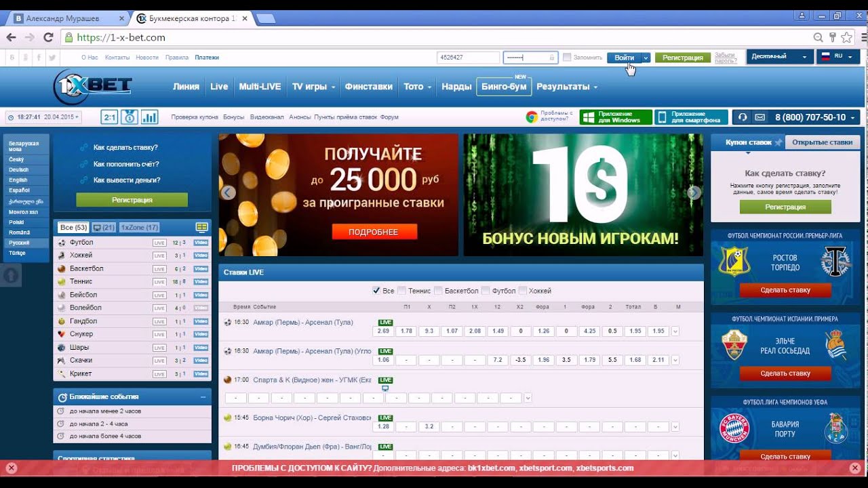Viewport: 868px width, 488px height.
Task: Enable the Футбол filter checkbox
Action: point(486,290)
